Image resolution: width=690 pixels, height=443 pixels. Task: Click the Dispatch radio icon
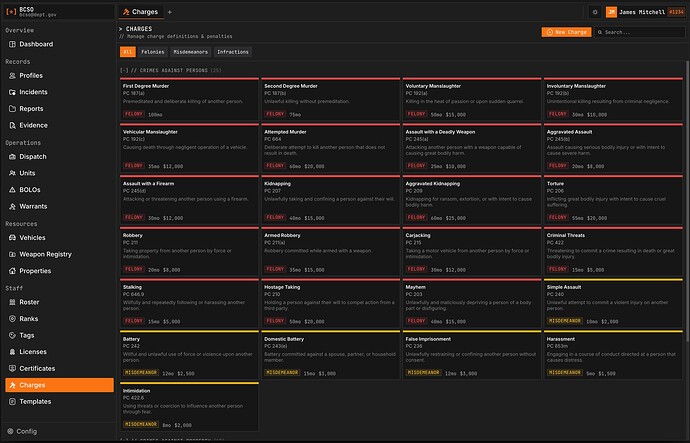point(12,157)
